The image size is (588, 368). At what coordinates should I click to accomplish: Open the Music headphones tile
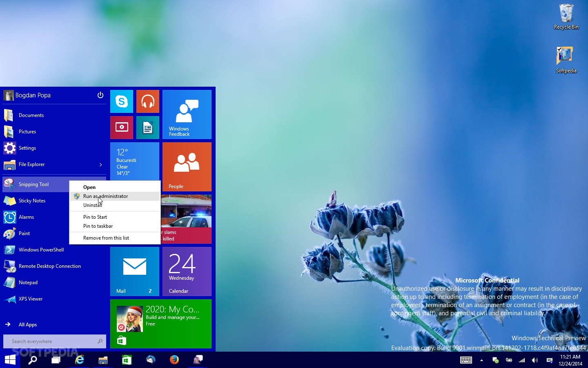coord(148,101)
